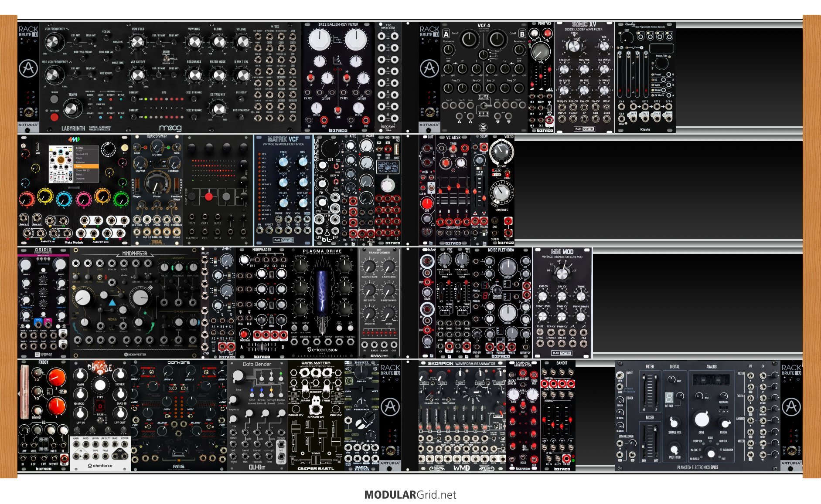Viewport: 821px width, 504px height.
Task: Click the Hexinverter logo under Mindphaser
Action: point(135,355)
